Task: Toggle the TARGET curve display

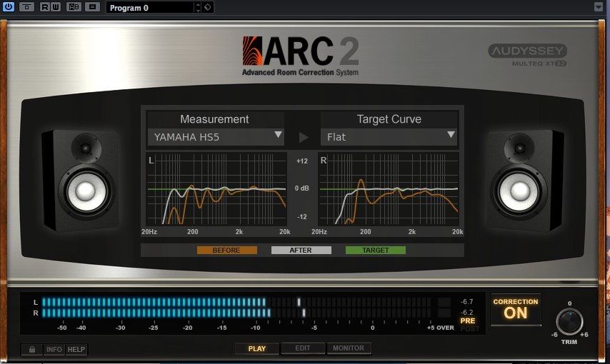Action: coord(376,250)
